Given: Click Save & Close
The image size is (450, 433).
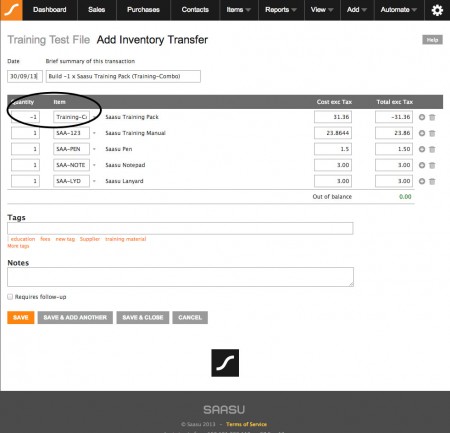Looking at the screenshot, I should (143, 317).
